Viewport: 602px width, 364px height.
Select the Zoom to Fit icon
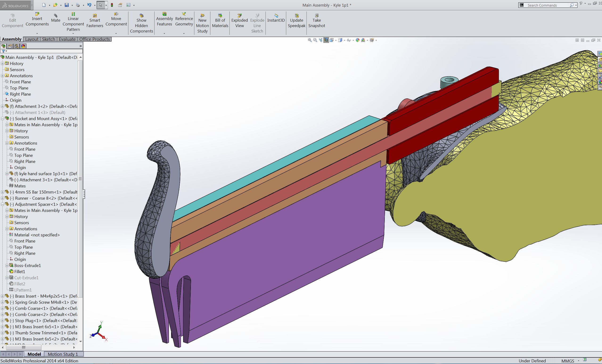(x=310, y=40)
